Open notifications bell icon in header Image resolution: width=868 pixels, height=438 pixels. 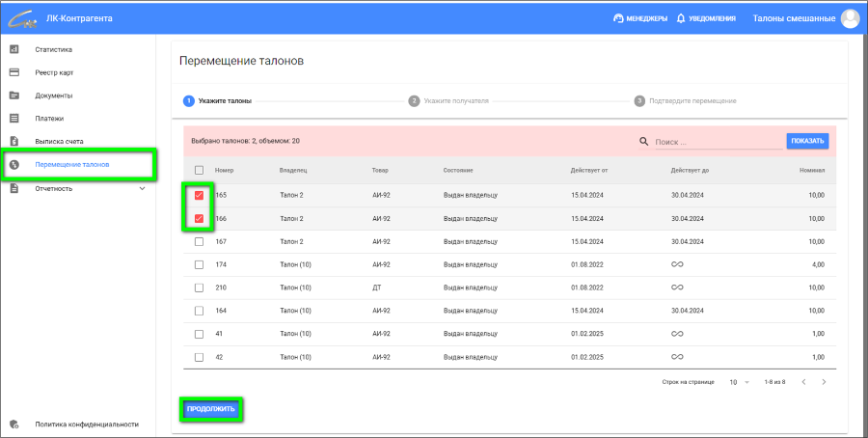point(681,18)
